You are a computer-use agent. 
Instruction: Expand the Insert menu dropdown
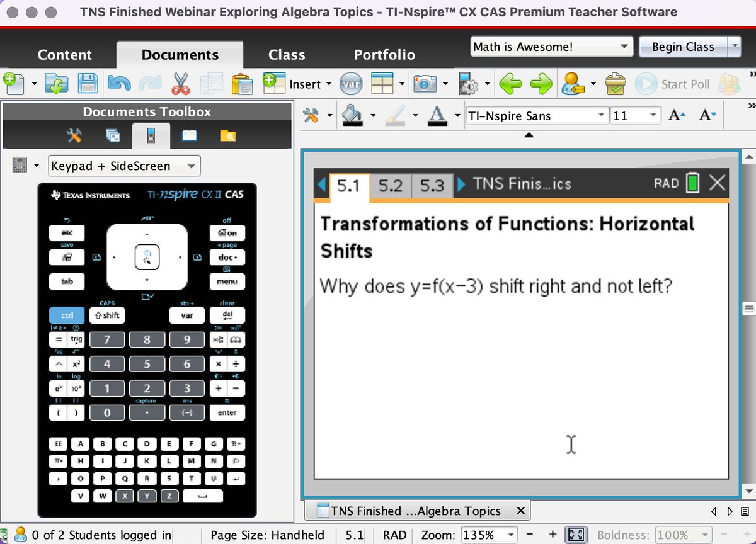pyautogui.click(x=328, y=84)
